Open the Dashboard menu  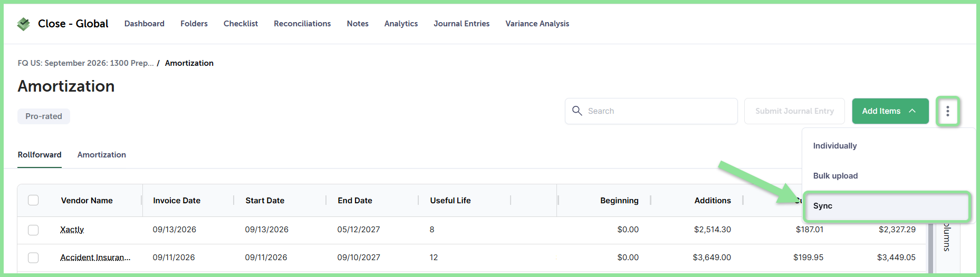pyautogui.click(x=145, y=24)
